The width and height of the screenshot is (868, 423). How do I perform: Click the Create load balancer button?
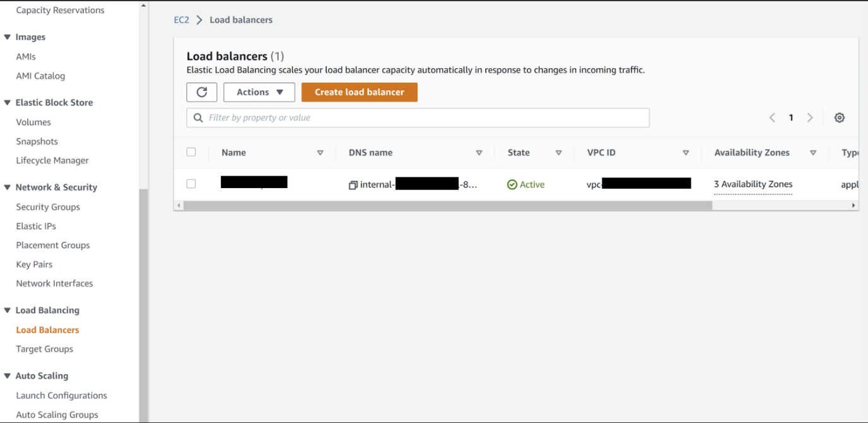click(359, 92)
